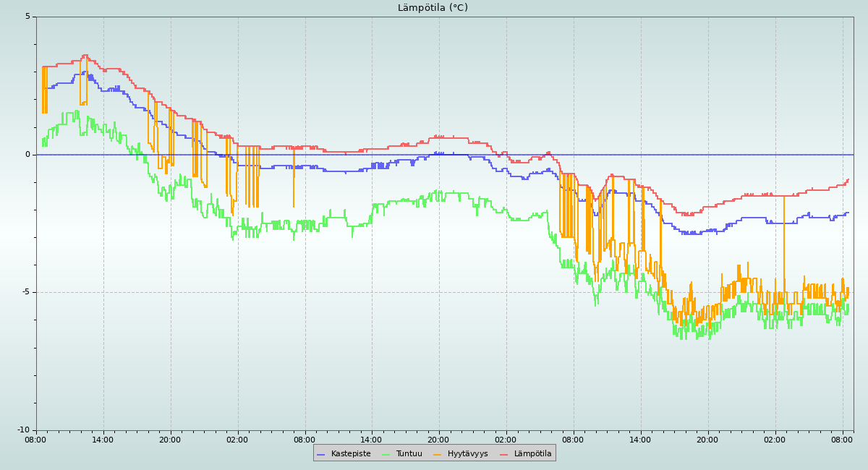
Task: Click the y-axis label 5
Action: (27, 17)
